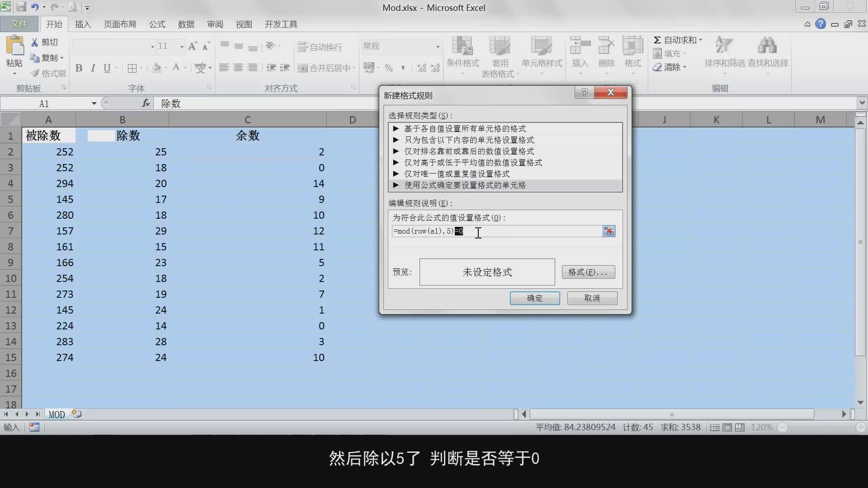The width and height of the screenshot is (868, 488).
Task: Click the Fill Color bucket icon
Action: [x=156, y=68]
